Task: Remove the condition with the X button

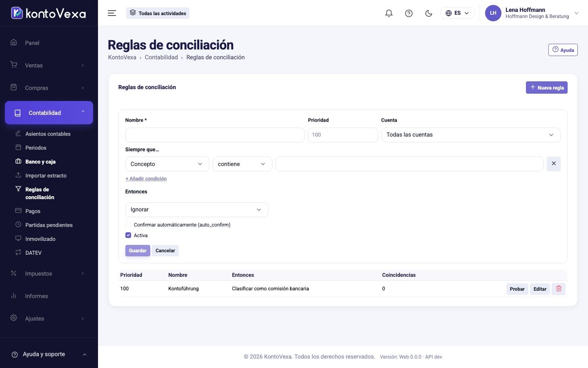Action: point(554,164)
